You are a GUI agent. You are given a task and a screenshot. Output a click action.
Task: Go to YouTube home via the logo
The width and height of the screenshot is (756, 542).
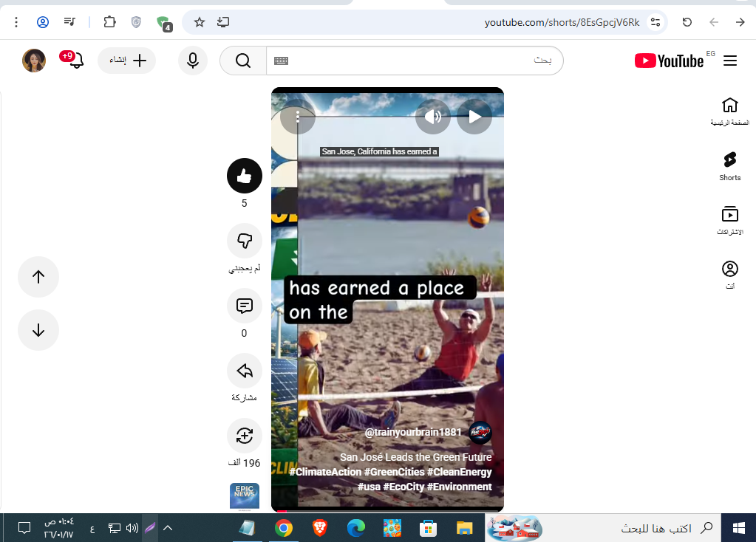pyautogui.click(x=670, y=61)
